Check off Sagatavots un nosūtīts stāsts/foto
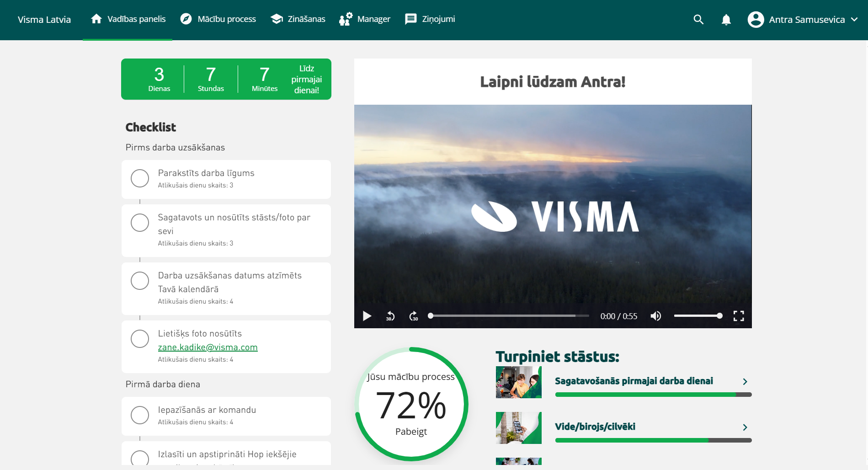 140,223
